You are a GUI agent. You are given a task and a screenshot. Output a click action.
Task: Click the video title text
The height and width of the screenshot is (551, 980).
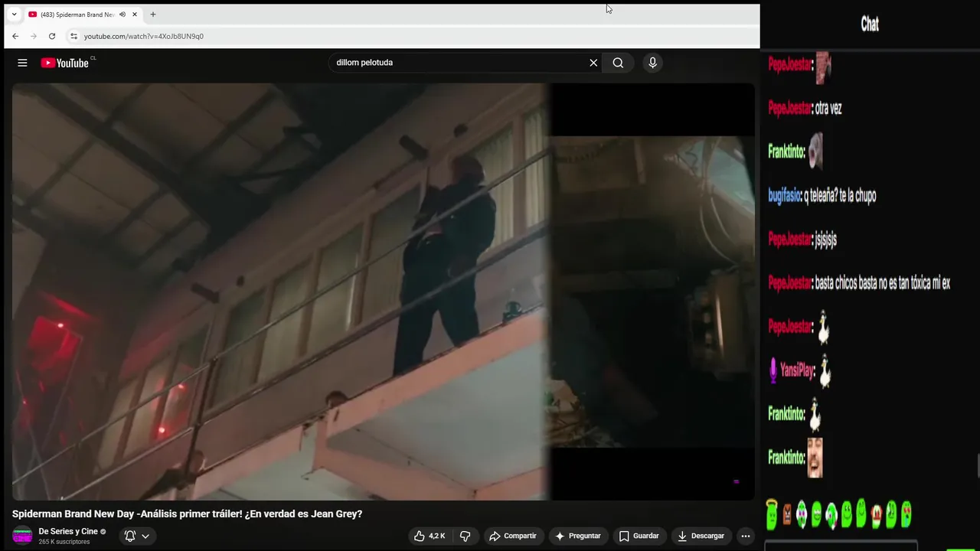pos(188,514)
